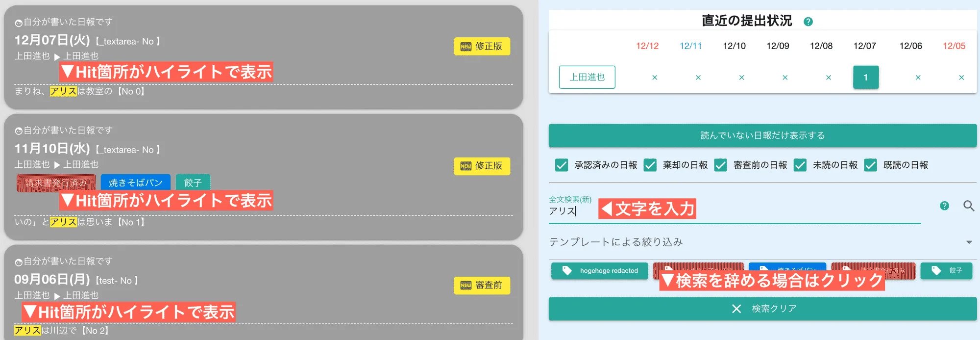Click the 上田進也 name button in submission table
This screenshot has height=340, width=980.
587,77
